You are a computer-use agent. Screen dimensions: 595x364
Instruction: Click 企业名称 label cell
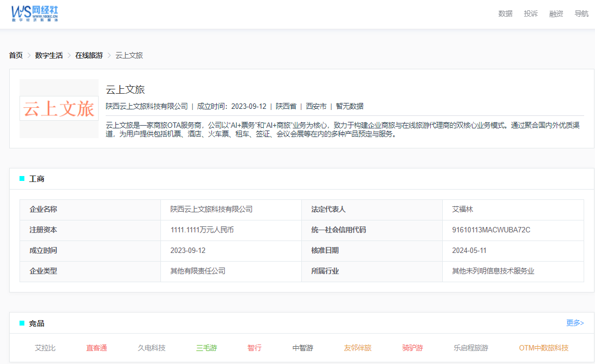[90, 209]
